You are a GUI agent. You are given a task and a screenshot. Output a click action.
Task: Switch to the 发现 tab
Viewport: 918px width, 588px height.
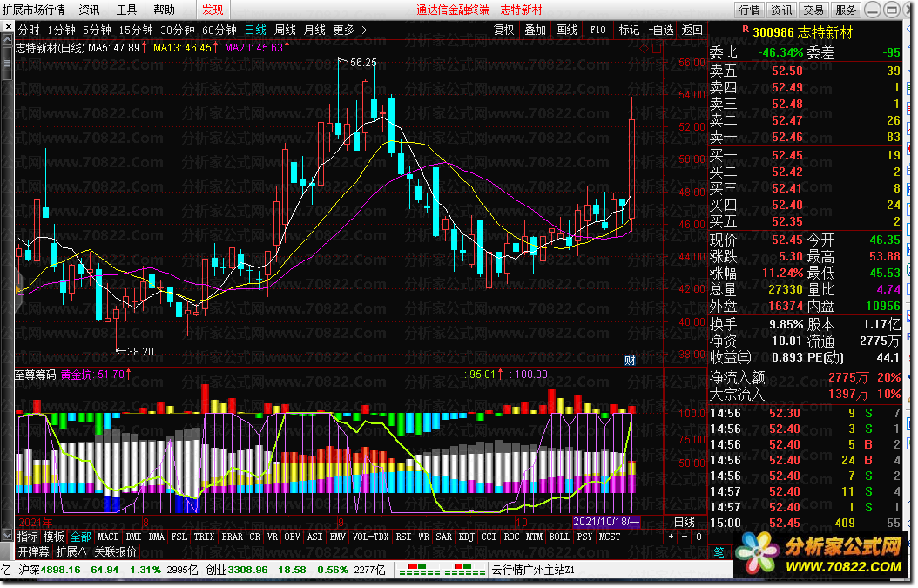click(x=213, y=10)
